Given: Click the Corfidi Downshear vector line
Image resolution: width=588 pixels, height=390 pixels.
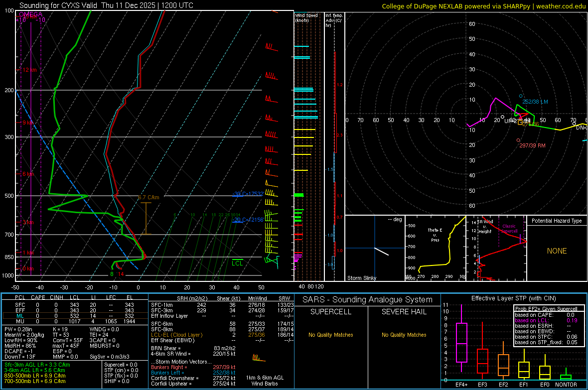Looking at the screenshot, I should click(193, 378).
